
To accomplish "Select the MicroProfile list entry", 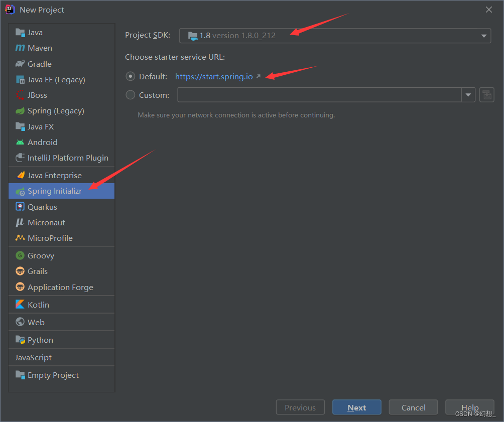I will point(61,238).
